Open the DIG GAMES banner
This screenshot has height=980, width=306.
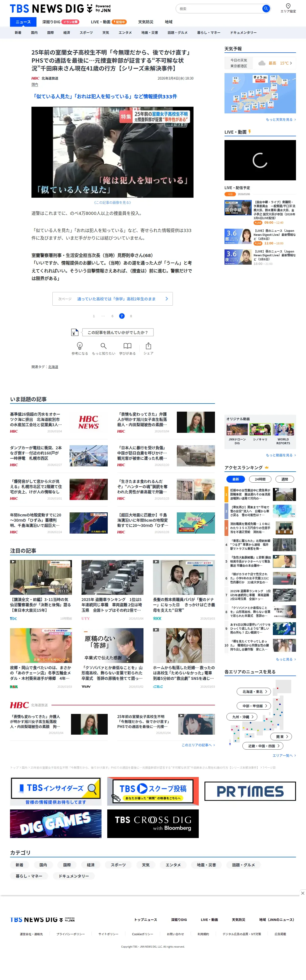click(56, 823)
